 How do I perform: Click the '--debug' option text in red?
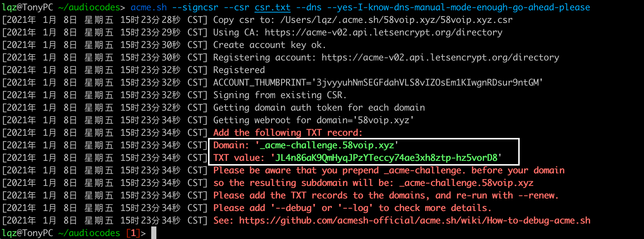293,208
